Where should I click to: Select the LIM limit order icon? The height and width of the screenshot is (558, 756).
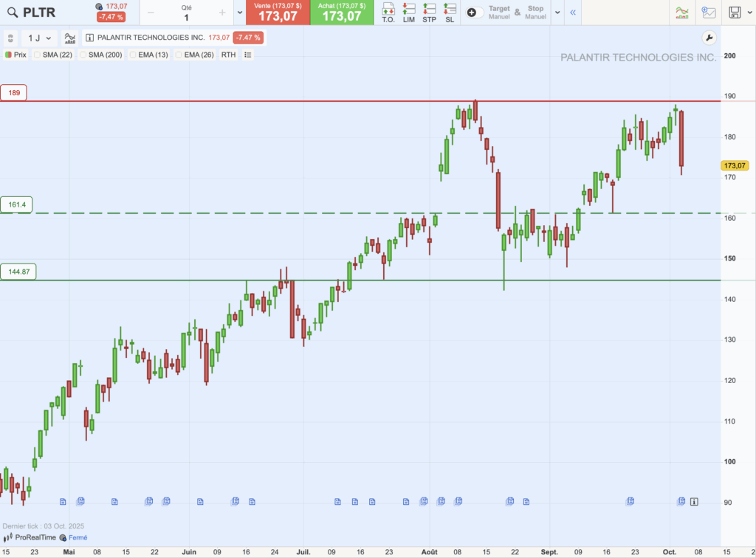click(408, 13)
